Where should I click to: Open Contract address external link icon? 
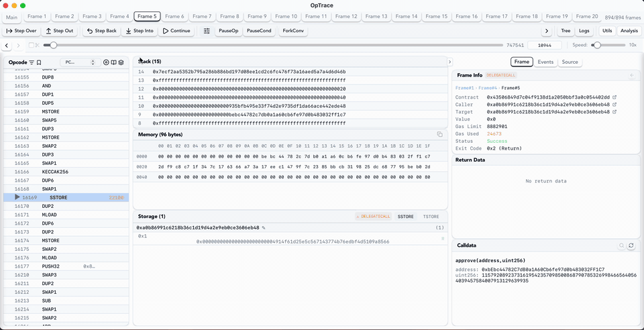pos(614,97)
